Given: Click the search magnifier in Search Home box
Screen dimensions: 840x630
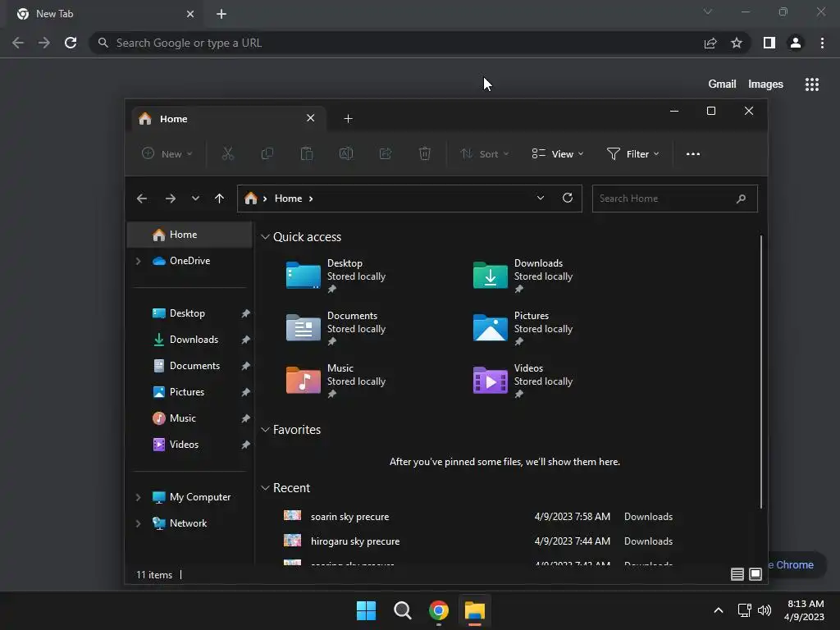Looking at the screenshot, I should click(x=741, y=199).
